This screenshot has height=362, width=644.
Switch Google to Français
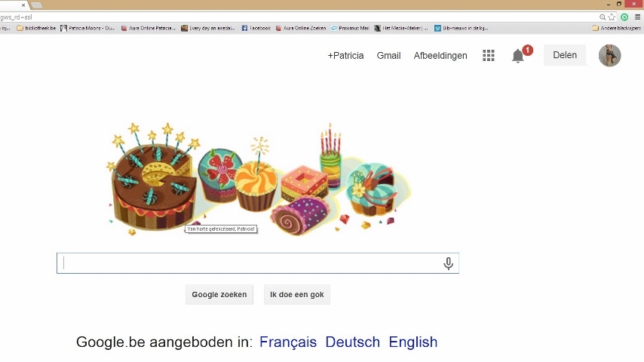[288, 342]
